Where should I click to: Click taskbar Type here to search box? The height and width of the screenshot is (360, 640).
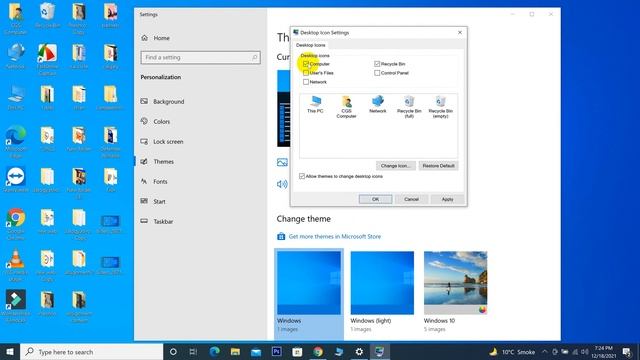click(x=92, y=352)
